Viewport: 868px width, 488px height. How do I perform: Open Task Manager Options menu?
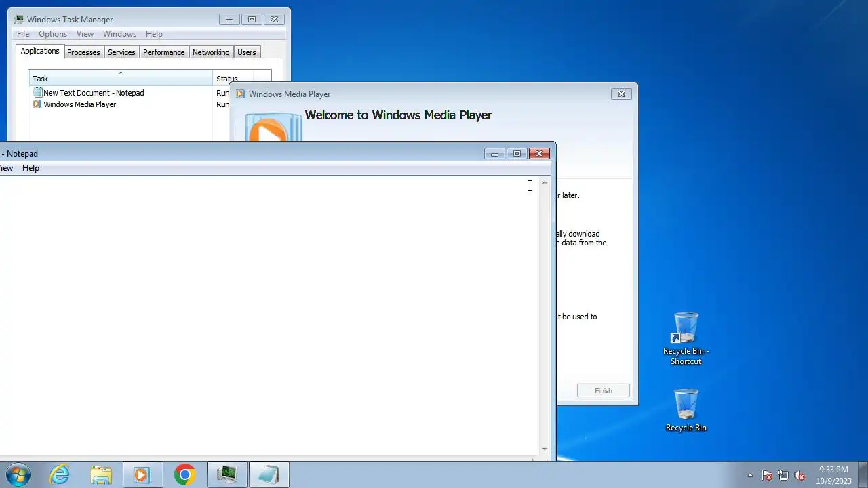pos(53,34)
